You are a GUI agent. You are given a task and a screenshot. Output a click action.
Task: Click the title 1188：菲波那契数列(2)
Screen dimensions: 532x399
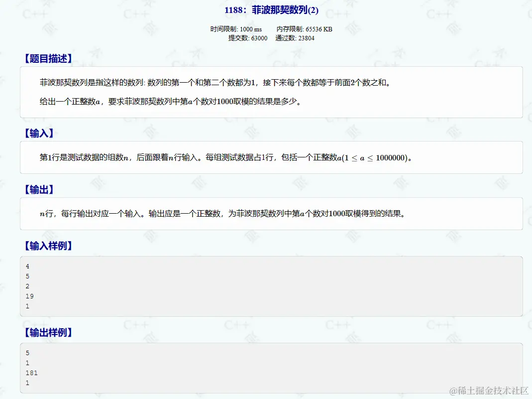271,10
